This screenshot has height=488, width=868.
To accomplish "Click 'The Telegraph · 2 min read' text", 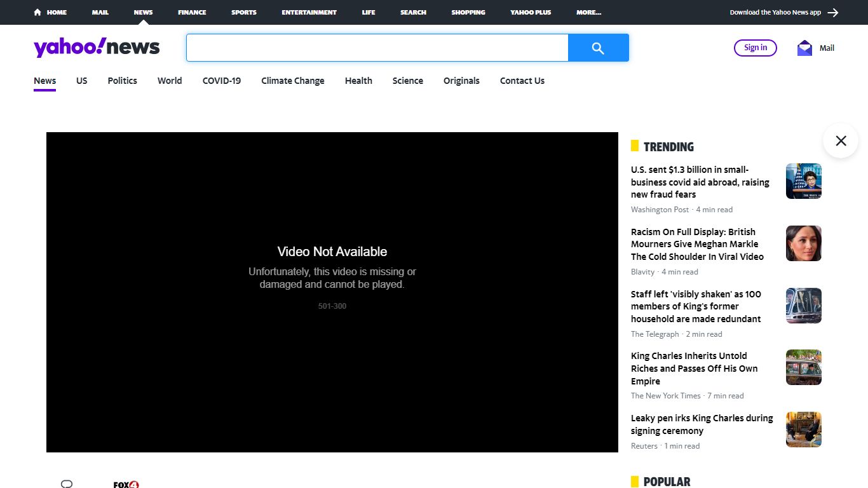I will pos(677,334).
